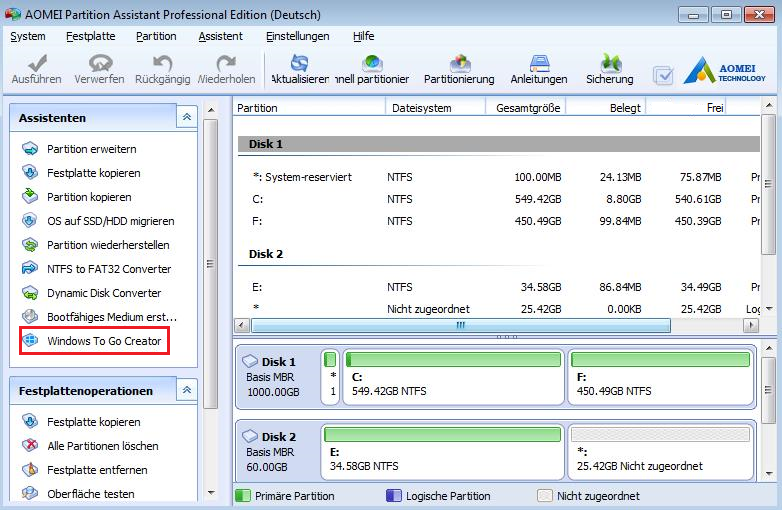Open the Sicherung toolbar icon
This screenshot has width=782, height=510.
point(610,63)
